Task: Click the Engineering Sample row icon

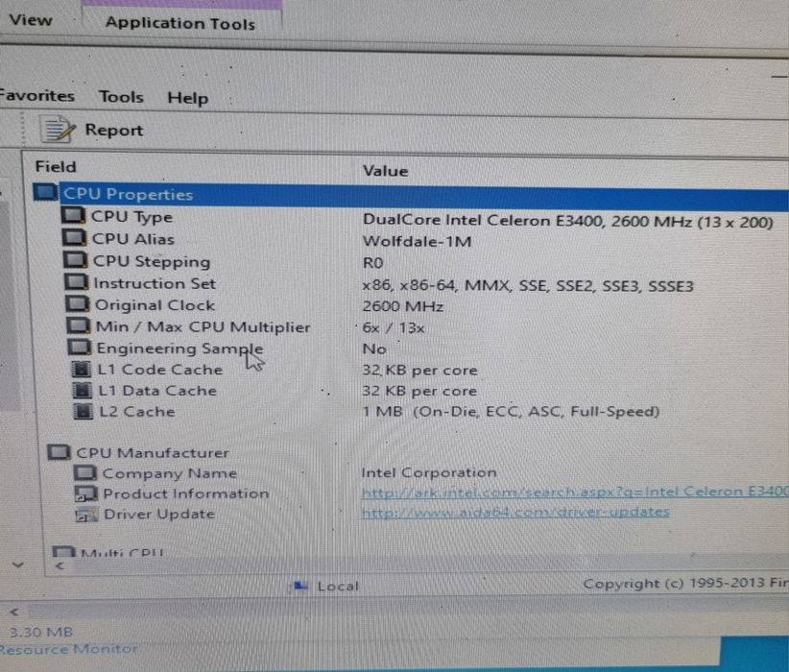Action: [x=80, y=347]
